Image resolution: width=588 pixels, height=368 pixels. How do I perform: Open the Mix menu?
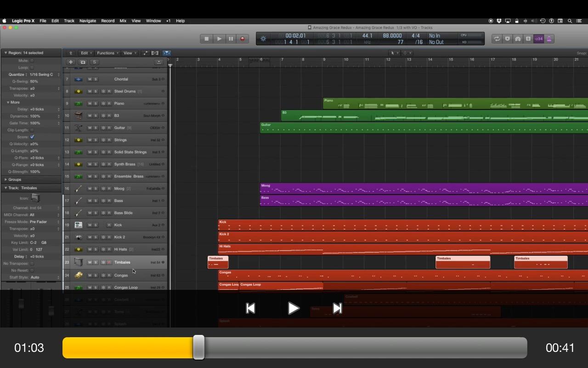pyautogui.click(x=123, y=21)
